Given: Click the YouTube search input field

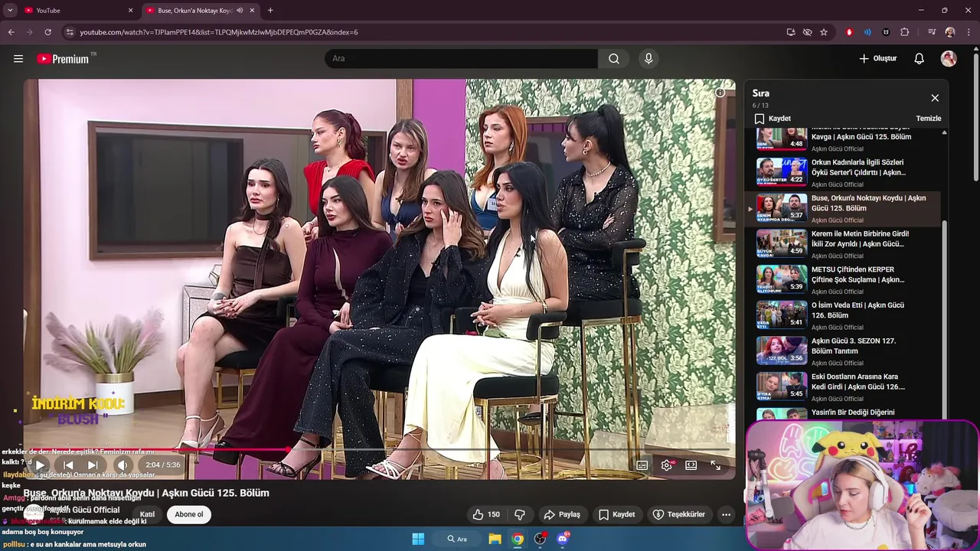Looking at the screenshot, I should coord(462,59).
